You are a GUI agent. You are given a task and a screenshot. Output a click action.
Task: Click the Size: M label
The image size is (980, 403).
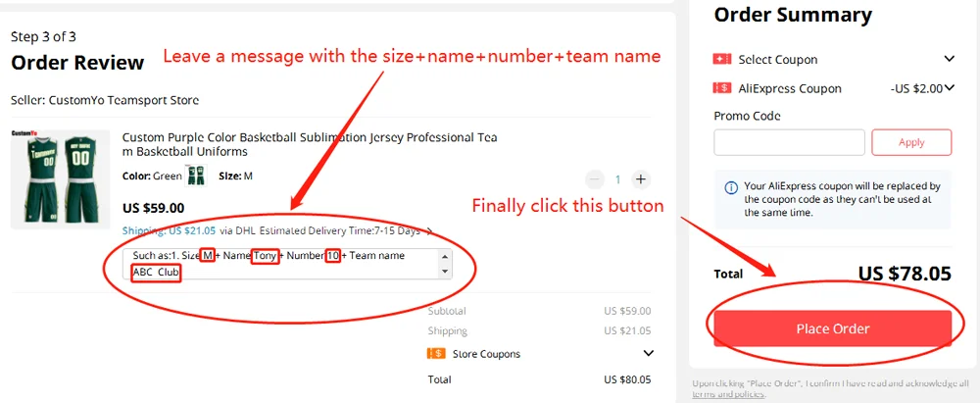(235, 176)
